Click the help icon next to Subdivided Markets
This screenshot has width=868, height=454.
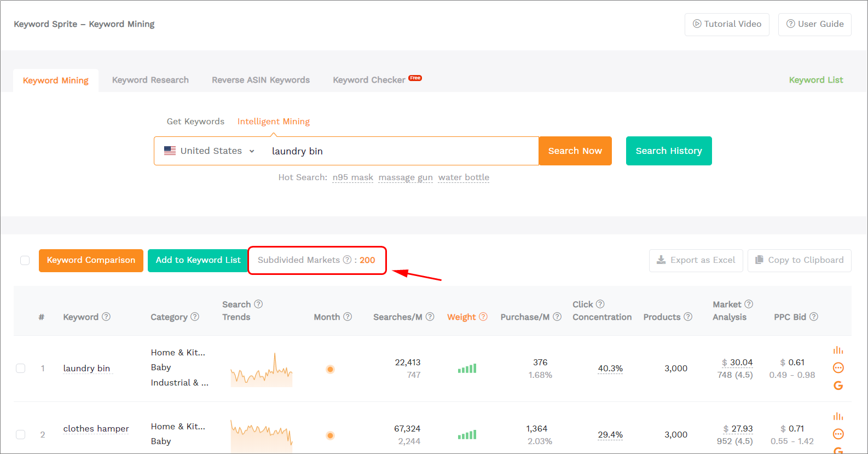point(347,260)
